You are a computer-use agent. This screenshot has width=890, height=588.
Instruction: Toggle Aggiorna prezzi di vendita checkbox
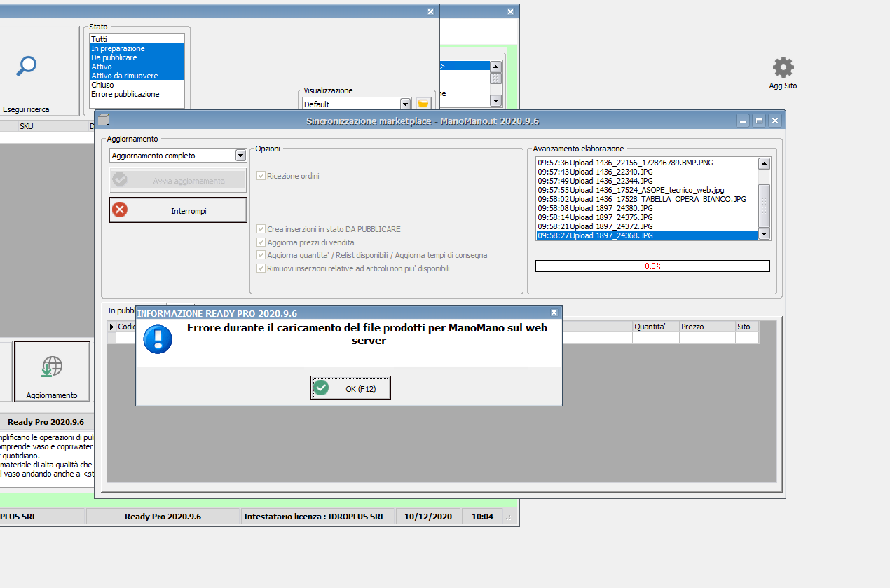point(261,242)
